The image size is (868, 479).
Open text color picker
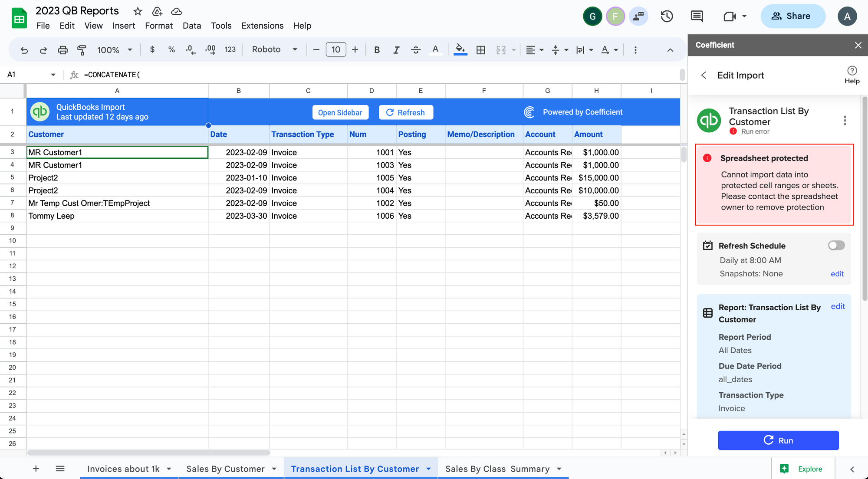point(435,50)
